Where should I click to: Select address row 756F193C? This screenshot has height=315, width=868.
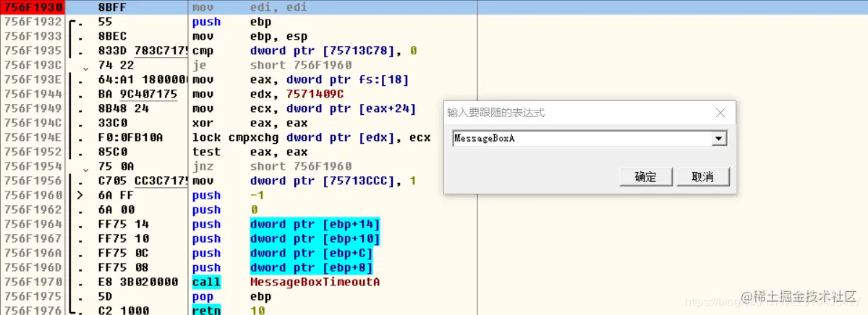coord(33,65)
